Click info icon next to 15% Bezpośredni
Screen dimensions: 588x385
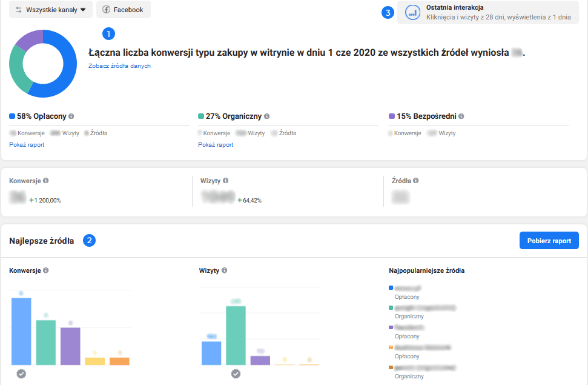click(x=461, y=116)
